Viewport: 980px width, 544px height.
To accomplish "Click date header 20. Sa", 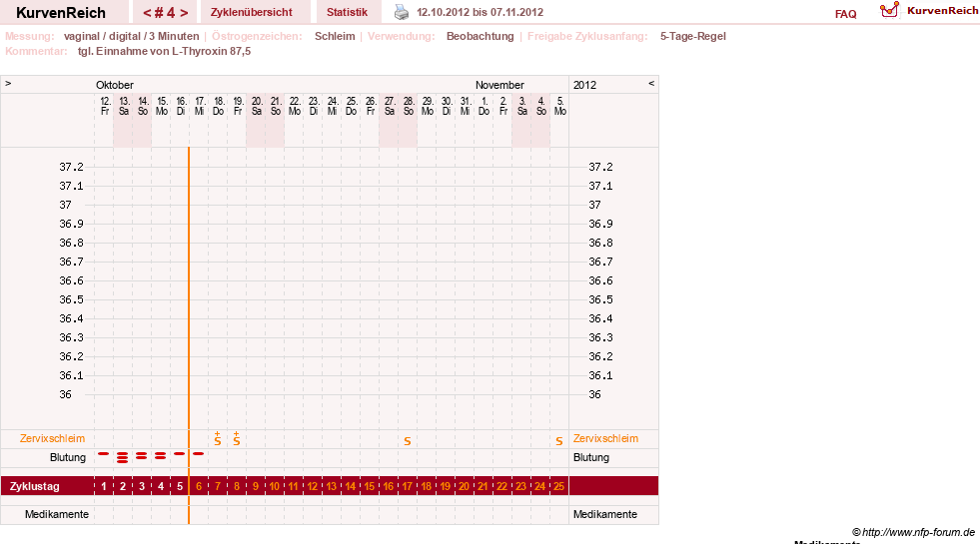I will (x=257, y=106).
